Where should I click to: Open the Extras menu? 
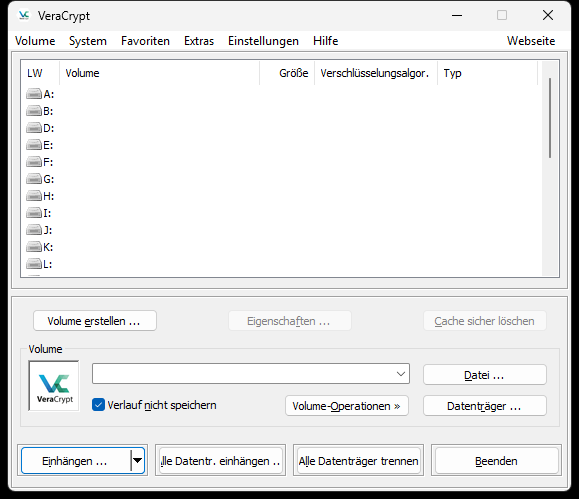click(x=199, y=41)
